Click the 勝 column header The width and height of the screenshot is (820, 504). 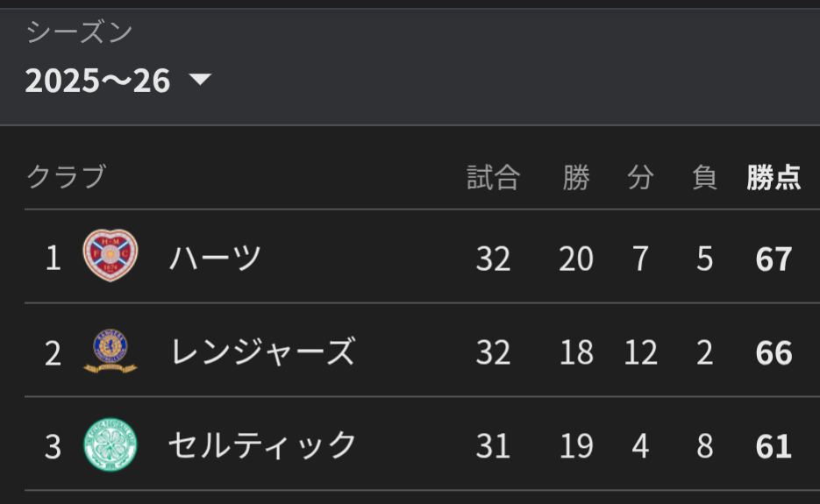(x=576, y=178)
